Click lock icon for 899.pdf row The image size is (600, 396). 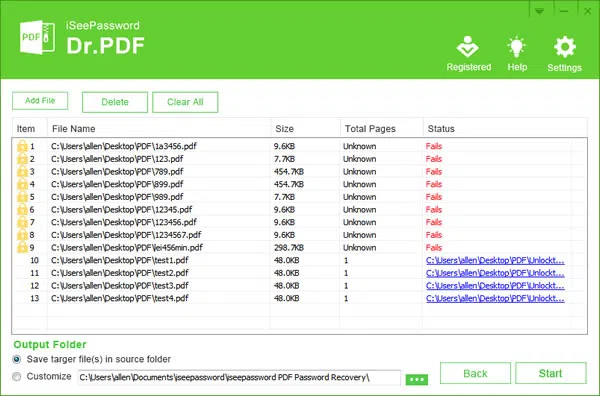22,184
